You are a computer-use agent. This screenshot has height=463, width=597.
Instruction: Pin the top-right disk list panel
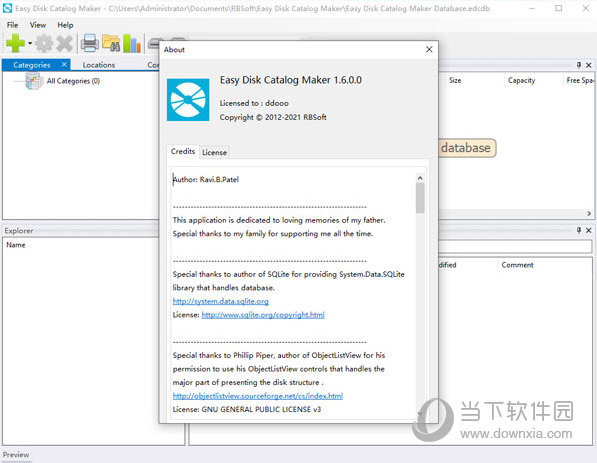pyautogui.click(x=579, y=65)
